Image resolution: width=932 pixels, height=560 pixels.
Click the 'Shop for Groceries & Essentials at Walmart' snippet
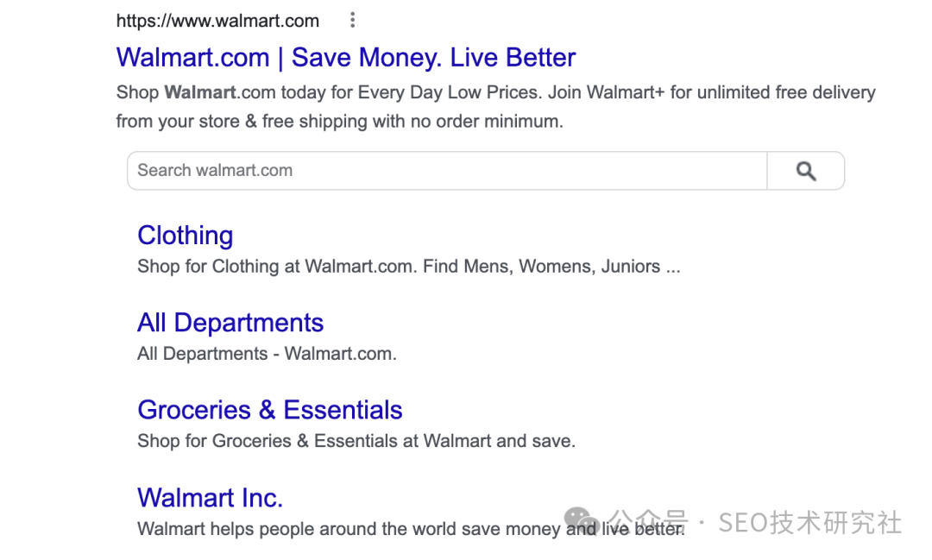point(356,441)
